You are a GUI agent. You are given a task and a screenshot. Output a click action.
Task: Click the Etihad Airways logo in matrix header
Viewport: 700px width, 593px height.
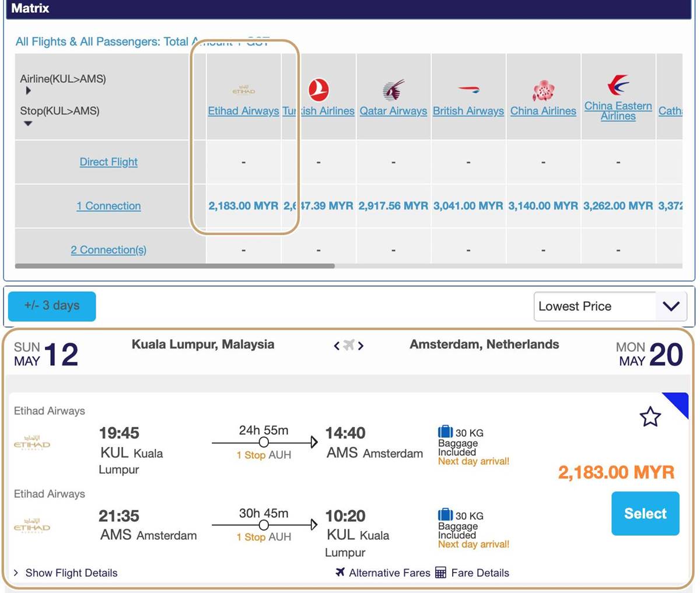pos(243,89)
